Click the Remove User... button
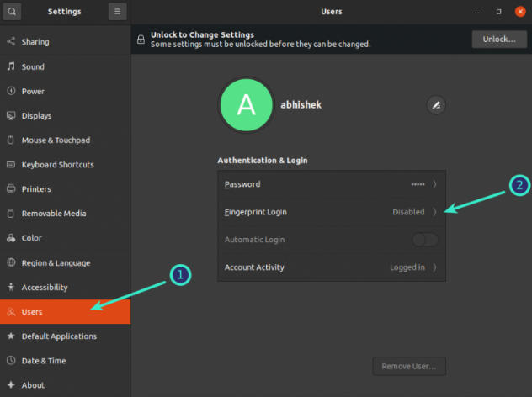This screenshot has height=397, width=532. pos(409,366)
